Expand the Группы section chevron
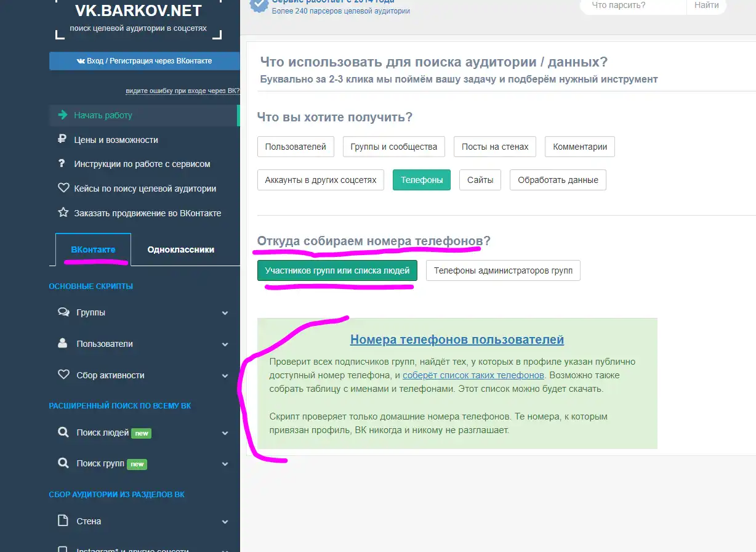Screen dimensions: 756x552 [x=225, y=313]
